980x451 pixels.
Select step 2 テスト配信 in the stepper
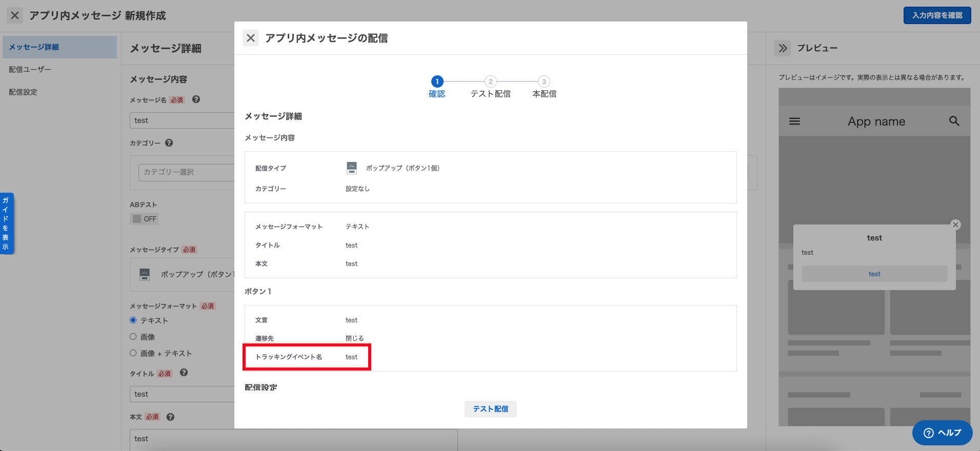pos(491,87)
